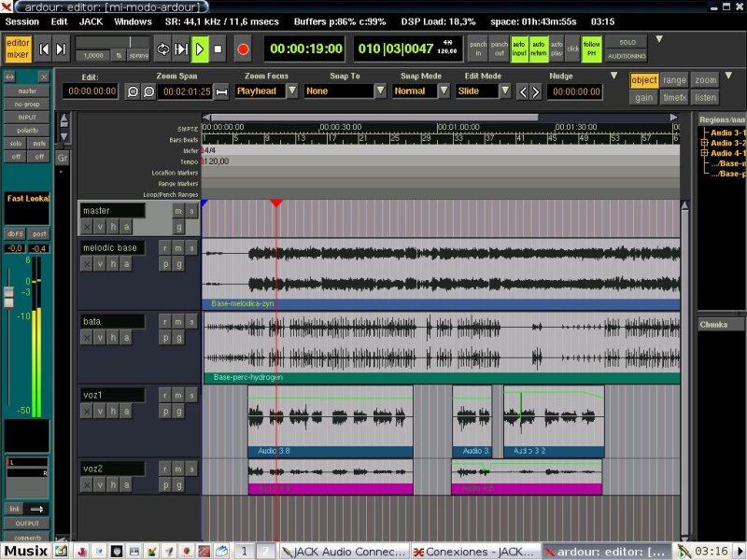Expand Audio 4-1 in Regions list
This screenshot has height=560, width=747.
coord(704,153)
